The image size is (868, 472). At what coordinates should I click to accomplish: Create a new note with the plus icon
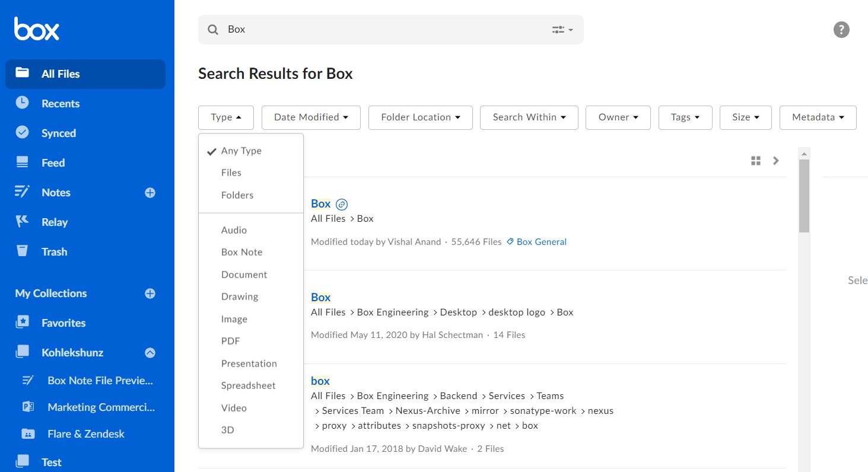click(x=150, y=192)
